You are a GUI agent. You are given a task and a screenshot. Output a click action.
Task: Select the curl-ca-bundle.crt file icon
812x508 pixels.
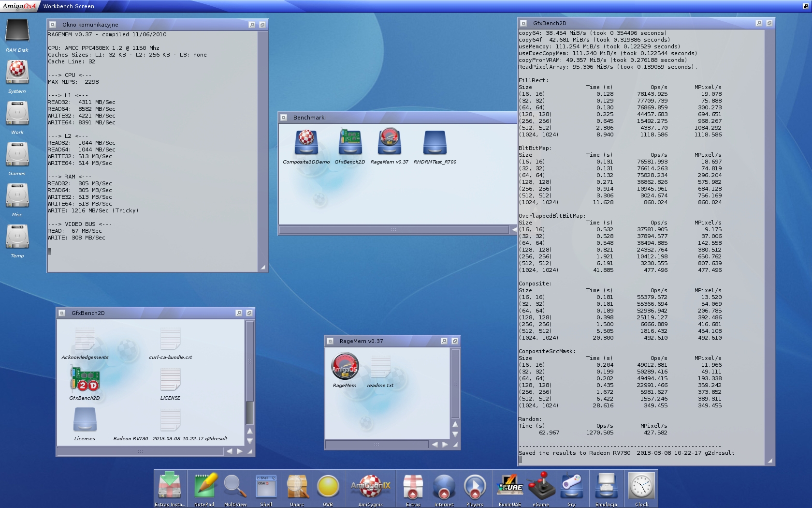point(170,339)
